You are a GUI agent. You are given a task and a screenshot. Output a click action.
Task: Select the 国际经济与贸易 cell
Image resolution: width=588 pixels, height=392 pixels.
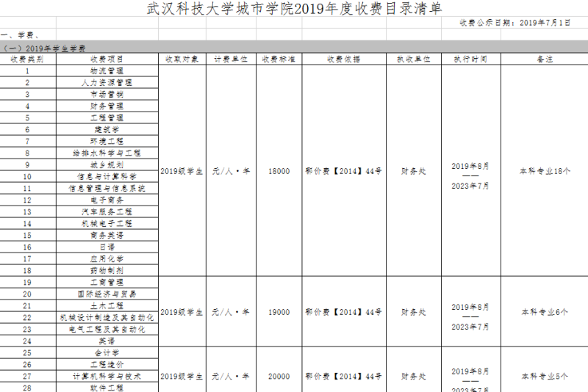click(x=107, y=294)
